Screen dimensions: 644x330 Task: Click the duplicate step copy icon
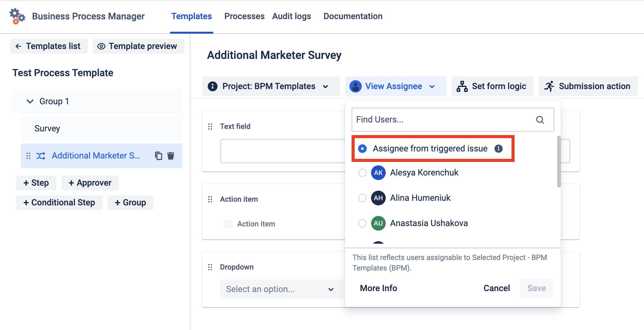(158, 156)
